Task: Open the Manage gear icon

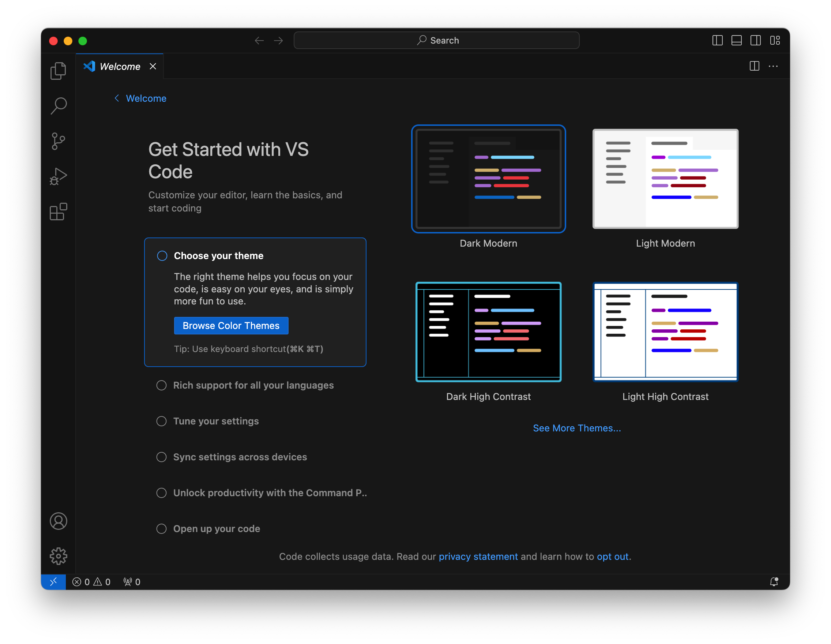Action: point(58,557)
